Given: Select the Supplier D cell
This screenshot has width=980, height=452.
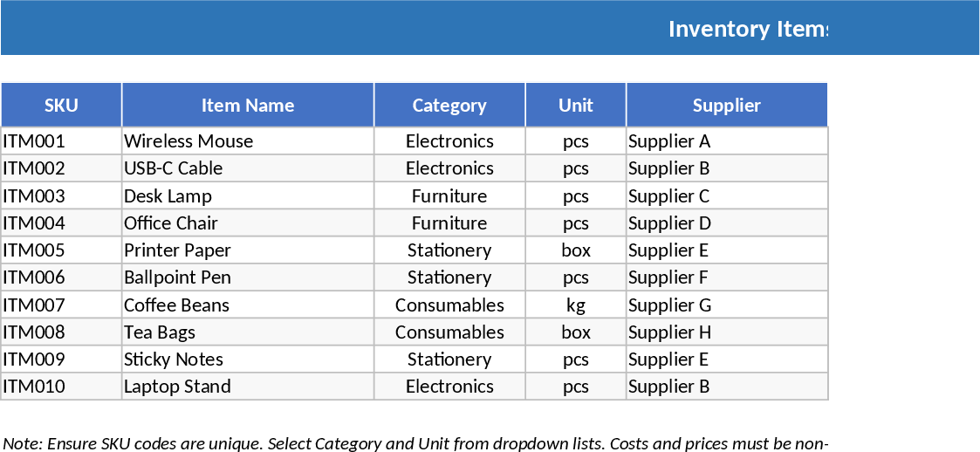Looking at the screenshot, I should pyautogui.click(x=727, y=223).
